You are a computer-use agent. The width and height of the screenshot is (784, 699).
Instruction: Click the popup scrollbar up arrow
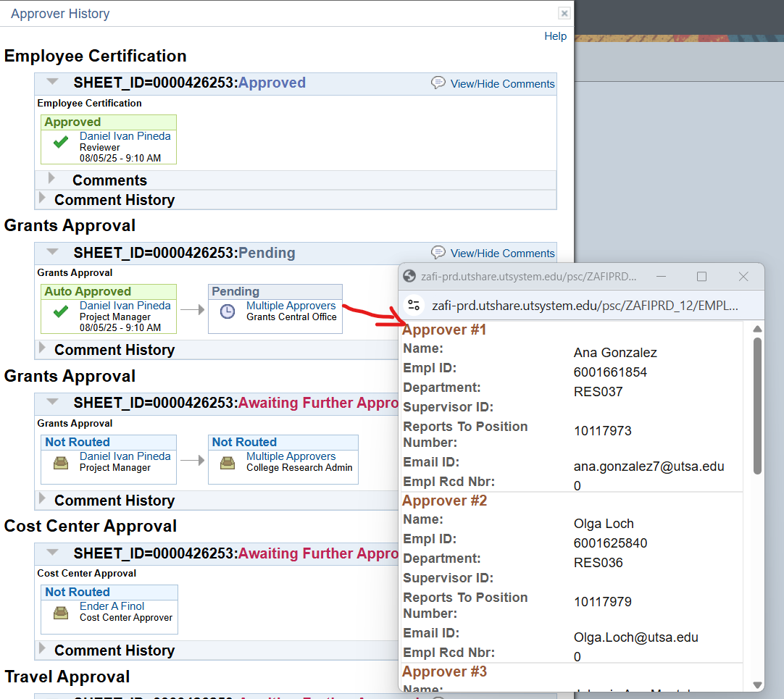757,329
